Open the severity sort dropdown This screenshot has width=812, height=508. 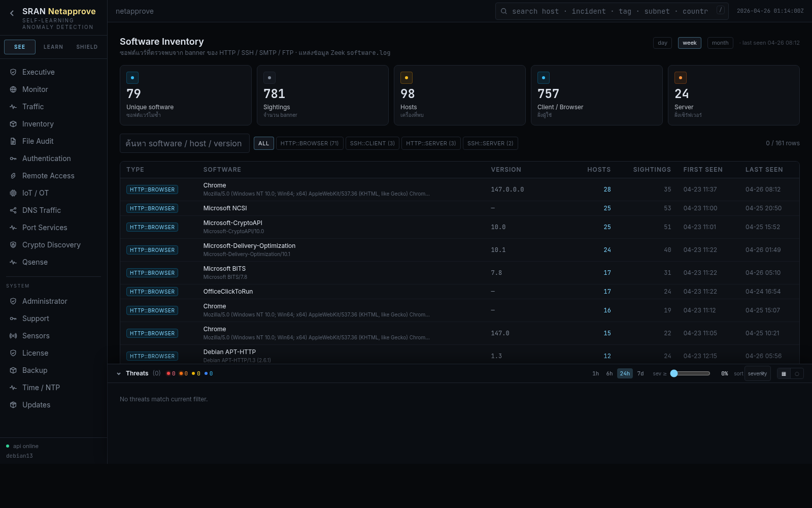757,373
